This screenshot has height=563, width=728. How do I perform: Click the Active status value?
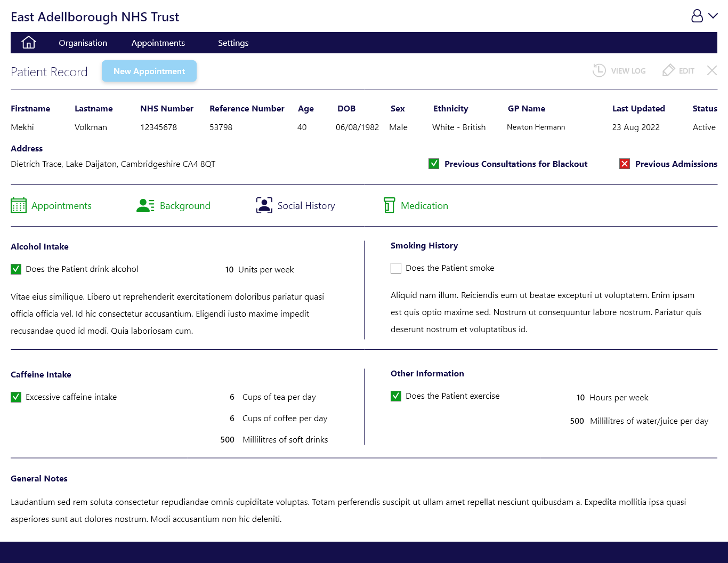pyautogui.click(x=704, y=127)
